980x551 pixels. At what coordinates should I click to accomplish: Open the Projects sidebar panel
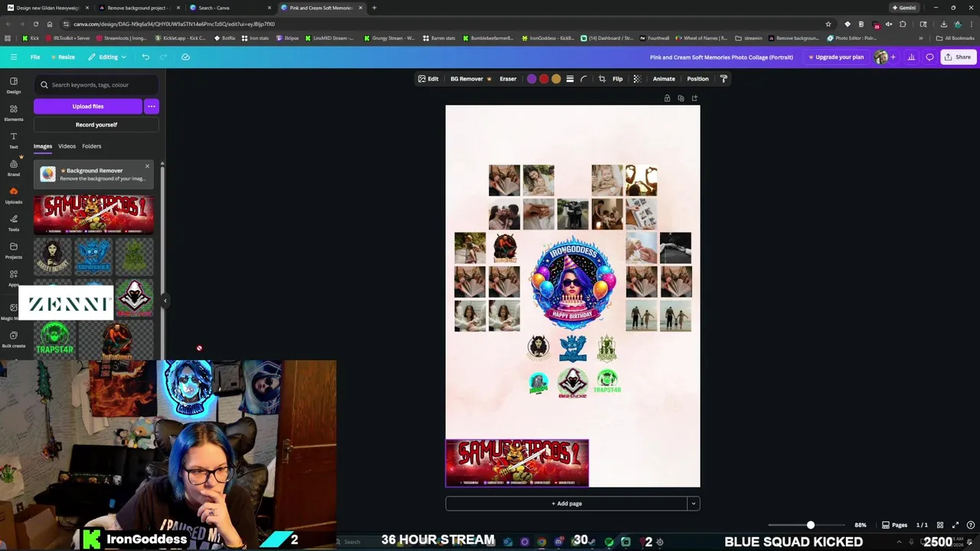click(14, 250)
